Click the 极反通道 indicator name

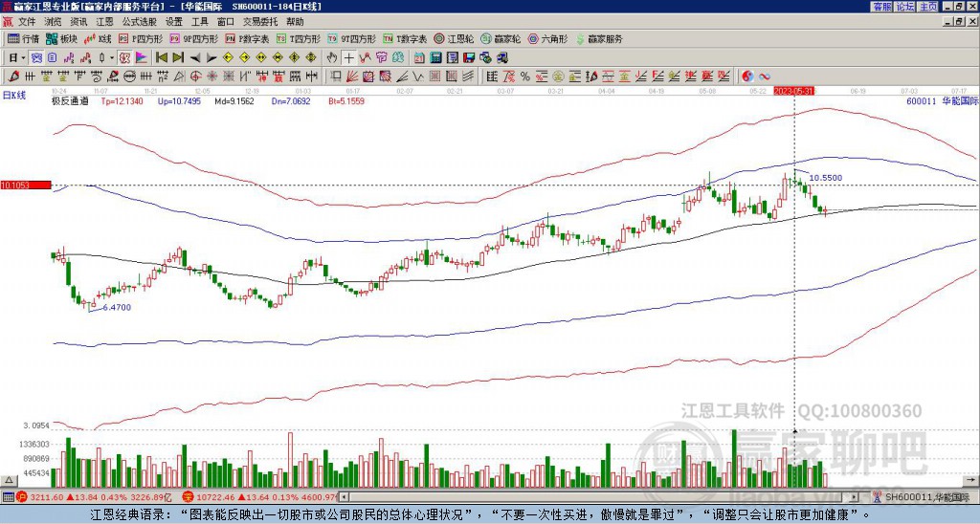[x=70, y=100]
